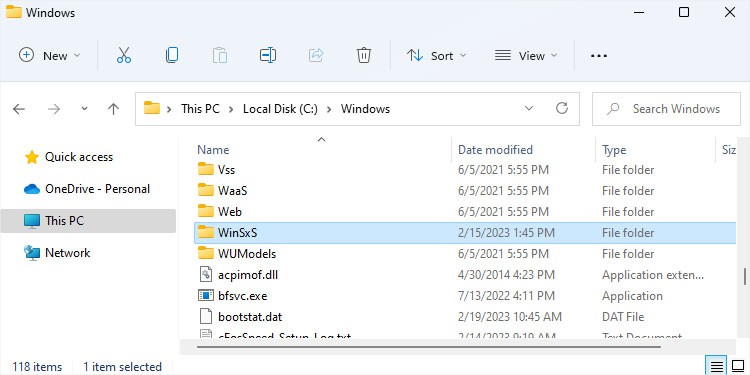
Task: Click Windows in the address path
Action: coord(365,109)
